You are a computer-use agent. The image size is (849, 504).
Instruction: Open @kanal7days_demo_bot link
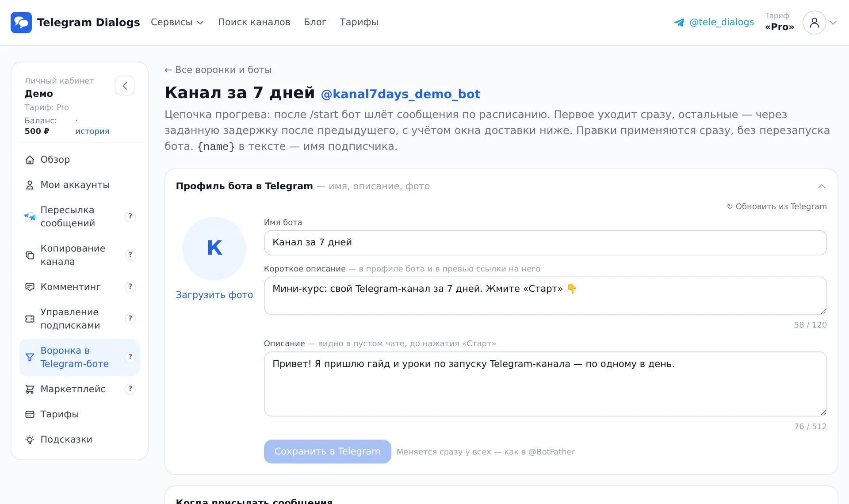coord(400,94)
